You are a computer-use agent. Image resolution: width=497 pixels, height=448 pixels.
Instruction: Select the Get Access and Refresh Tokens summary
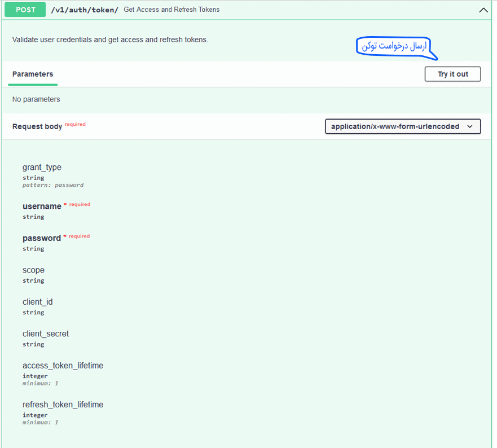171,10
